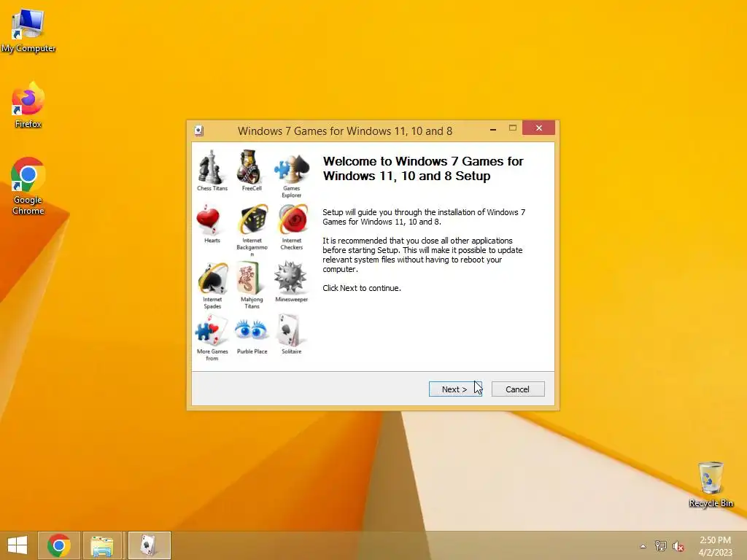747x560 pixels.
Task: Open the Windows Start button
Action: click(18, 545)
